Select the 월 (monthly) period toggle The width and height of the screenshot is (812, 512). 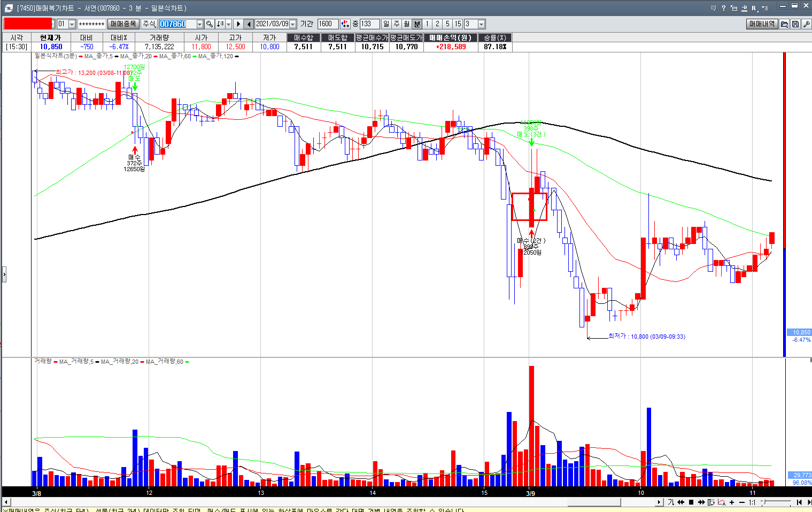(407, 24)
